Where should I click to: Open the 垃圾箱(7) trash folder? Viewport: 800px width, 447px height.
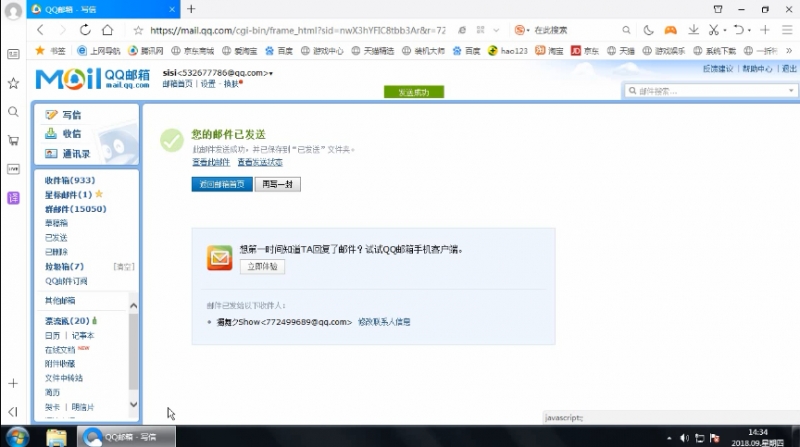point(64,266)
